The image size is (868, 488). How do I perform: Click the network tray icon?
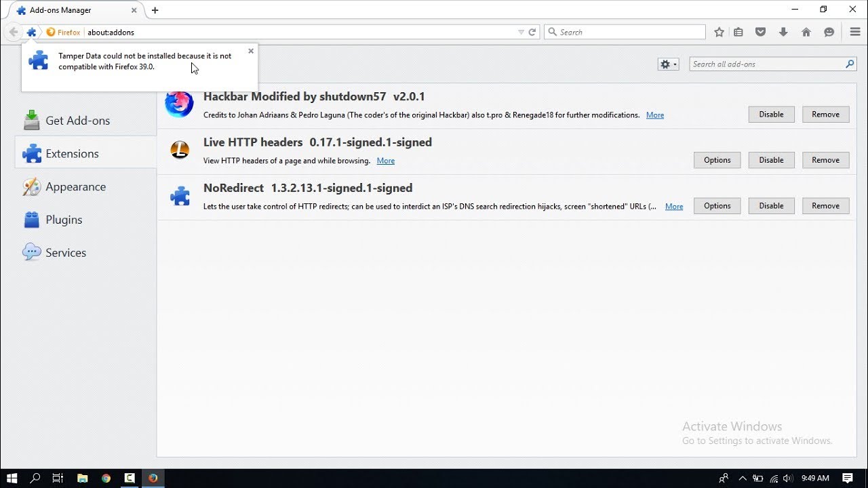[773, 479]
